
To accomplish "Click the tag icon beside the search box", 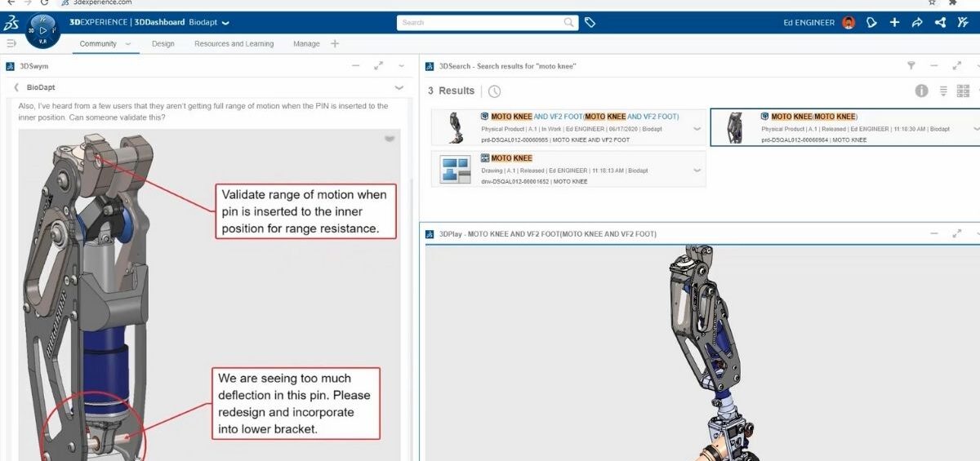I will click(x=590, y=23).
